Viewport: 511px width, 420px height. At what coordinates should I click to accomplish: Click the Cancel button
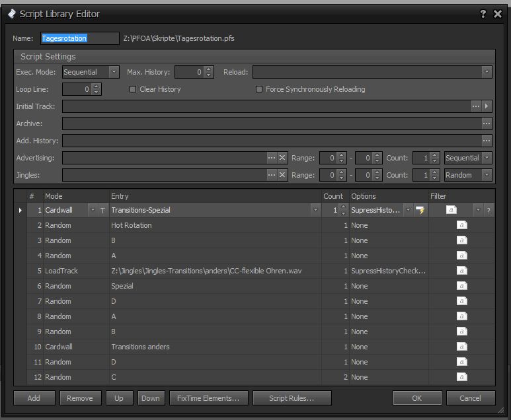[470, 398]
